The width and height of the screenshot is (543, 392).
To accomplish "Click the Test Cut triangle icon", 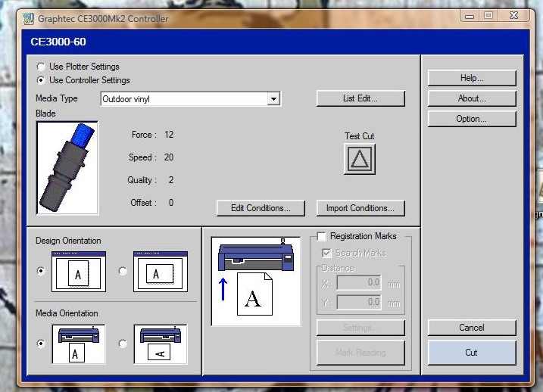I will point(360,159).
